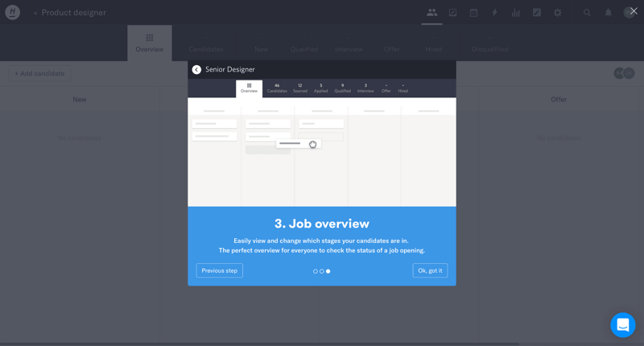644x346 pixels.
Task: Select the first step indicator dot
Action: (316, 271)
